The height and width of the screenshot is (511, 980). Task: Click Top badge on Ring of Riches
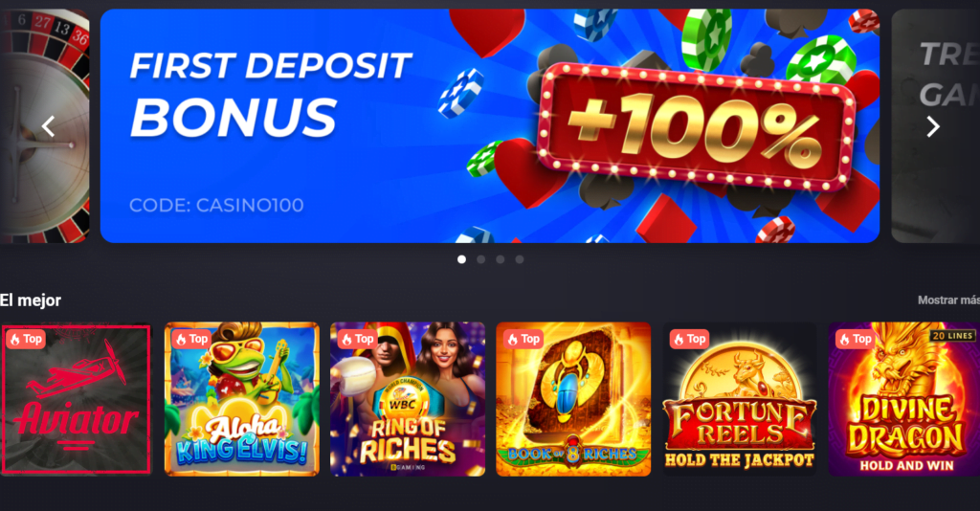point(357,339)
